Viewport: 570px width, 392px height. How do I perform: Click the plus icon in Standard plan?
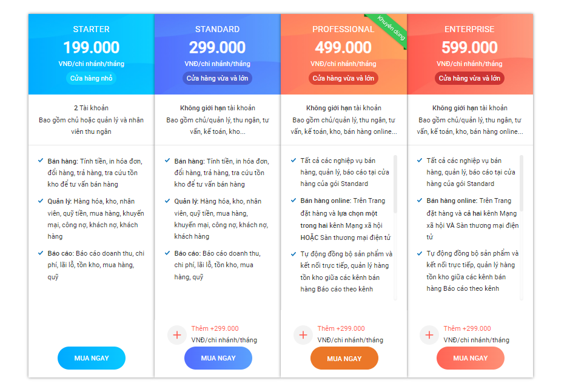click(177, 335)
